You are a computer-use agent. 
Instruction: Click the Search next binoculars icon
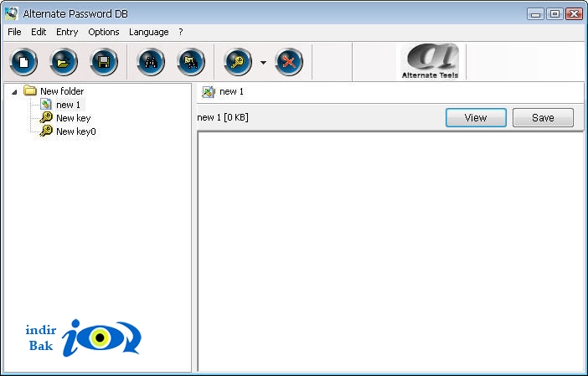191,62
